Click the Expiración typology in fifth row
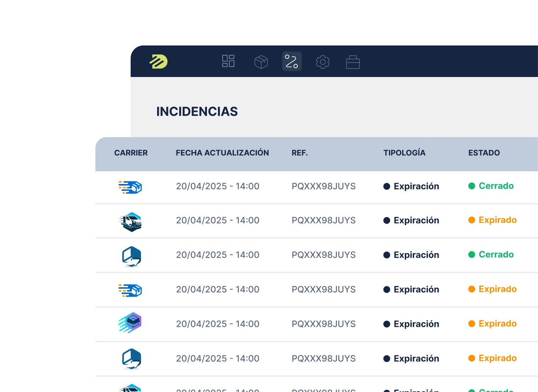This screenshot has height=392, width=538. [416, 324]
